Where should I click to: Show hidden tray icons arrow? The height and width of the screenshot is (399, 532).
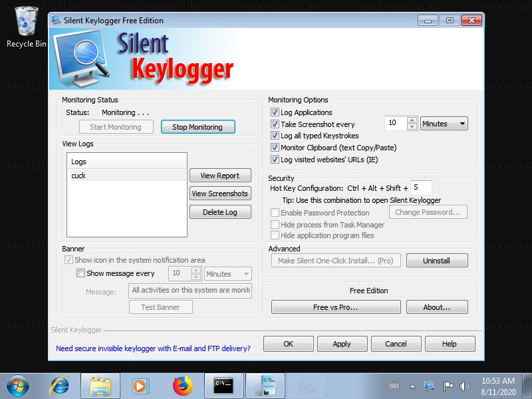coord(412,386)
